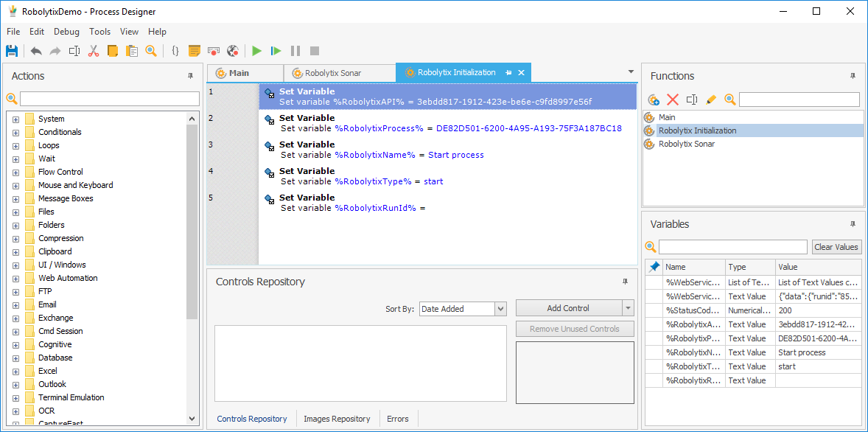Viewport: 868px width, 432px height.
Task: Expand the Loops folder
Action: click(15, 146)
